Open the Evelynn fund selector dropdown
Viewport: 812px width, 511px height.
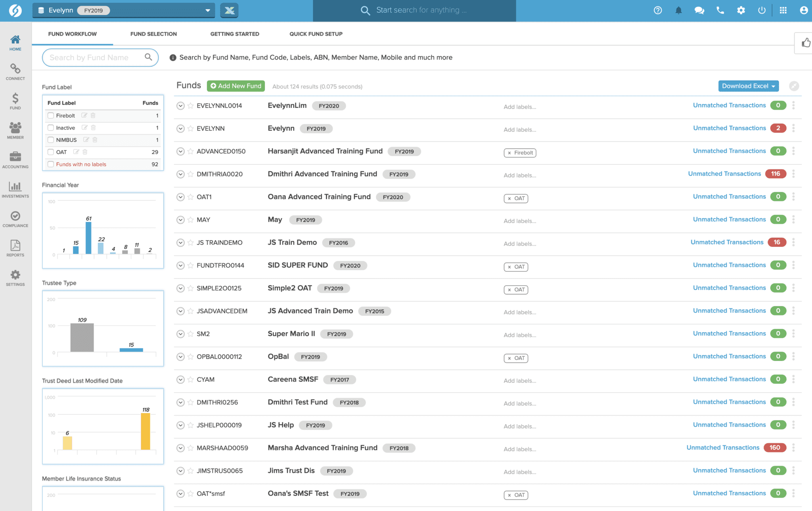tap(208, 10)
